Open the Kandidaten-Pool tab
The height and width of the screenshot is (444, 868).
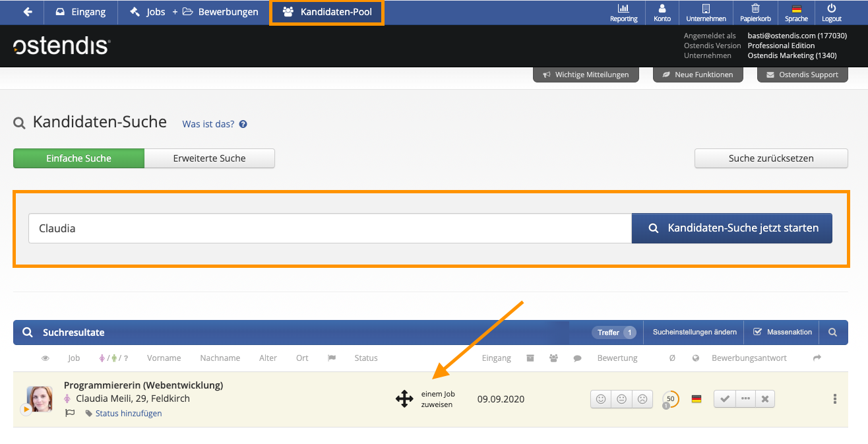point(326,12)
